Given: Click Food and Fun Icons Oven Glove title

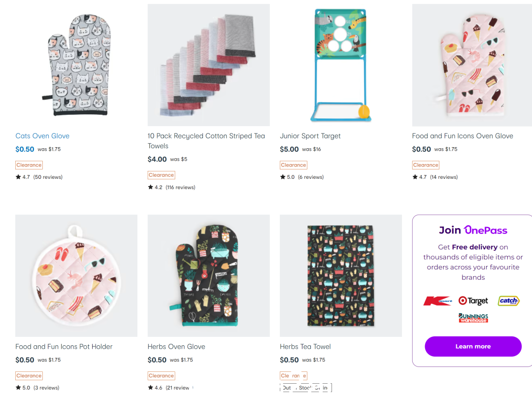Looking at the screenshot, I should point(463,136).
